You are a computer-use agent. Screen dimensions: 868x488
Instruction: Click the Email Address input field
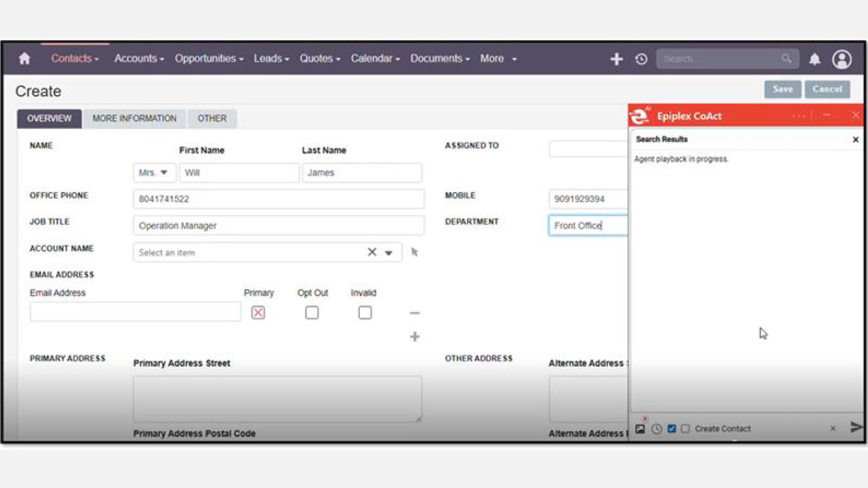[135, 312]
